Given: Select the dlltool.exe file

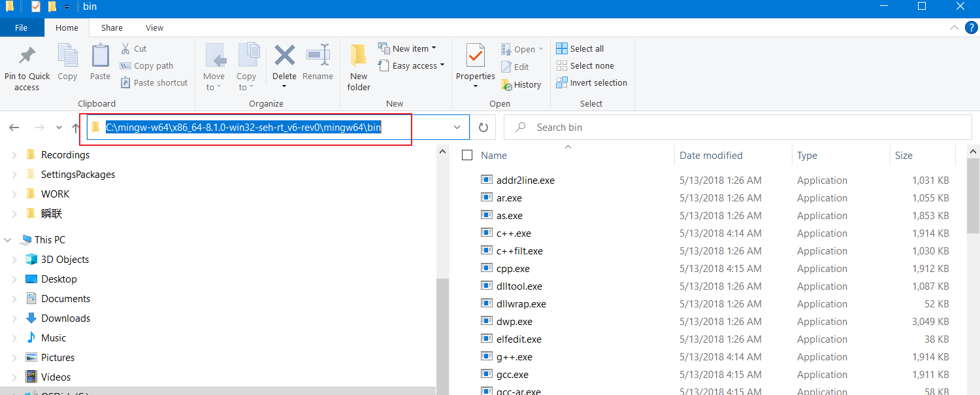Looking at the screenshot, I should pyautogui.click(x=519, y=286).
